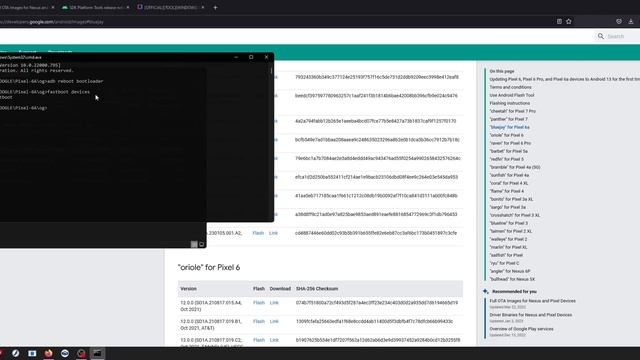Jump to "cheetah" for Pixel 7 Pro

[x=512, y=111]
